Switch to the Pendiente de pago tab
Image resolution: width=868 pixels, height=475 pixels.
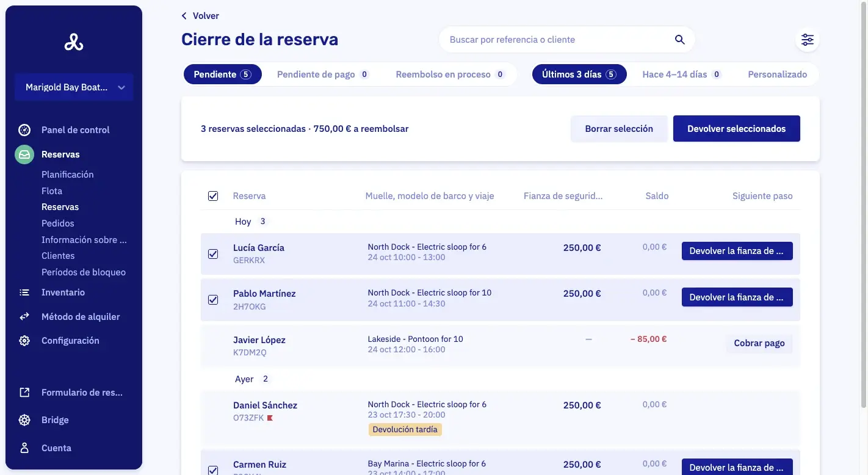[323, 74]
